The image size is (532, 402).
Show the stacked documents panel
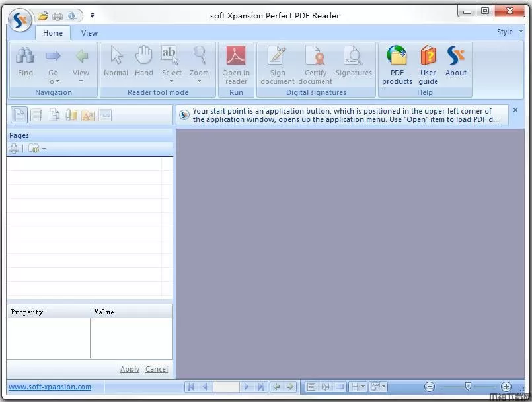[54, 116]
